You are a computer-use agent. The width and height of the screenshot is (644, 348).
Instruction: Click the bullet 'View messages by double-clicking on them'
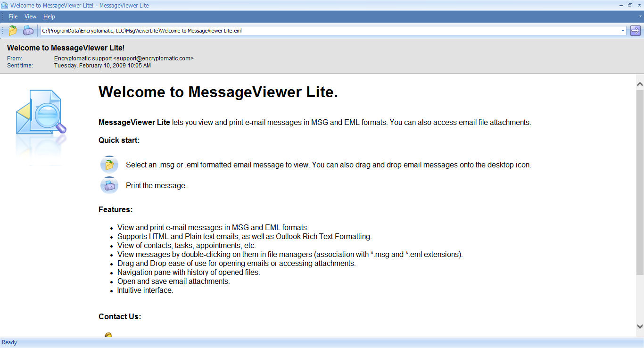(x=290, y=255)
